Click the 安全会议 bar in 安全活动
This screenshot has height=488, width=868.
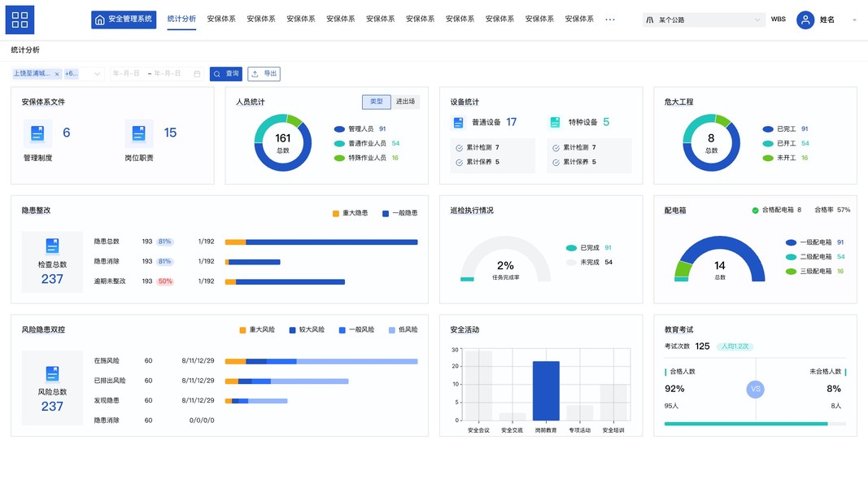click(478, 386)
